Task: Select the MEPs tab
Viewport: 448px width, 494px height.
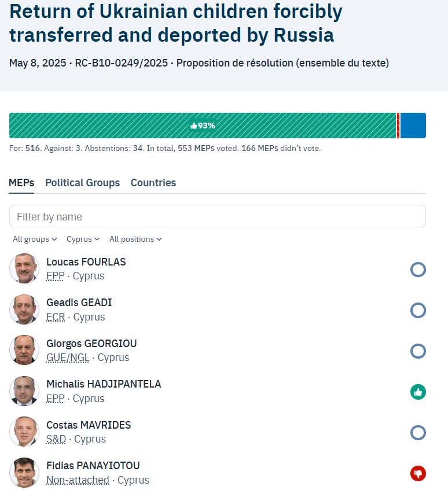Action: [x=21, y=183]
